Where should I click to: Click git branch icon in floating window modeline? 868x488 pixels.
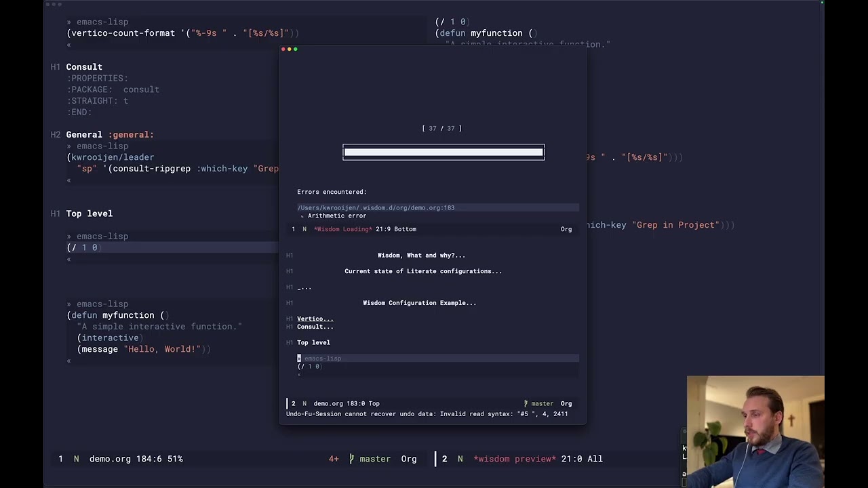(526, 403)
